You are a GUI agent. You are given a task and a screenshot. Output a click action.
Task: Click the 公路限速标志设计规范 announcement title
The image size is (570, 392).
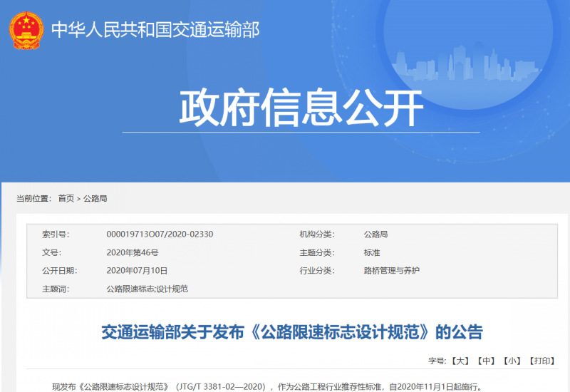[291, 331]
